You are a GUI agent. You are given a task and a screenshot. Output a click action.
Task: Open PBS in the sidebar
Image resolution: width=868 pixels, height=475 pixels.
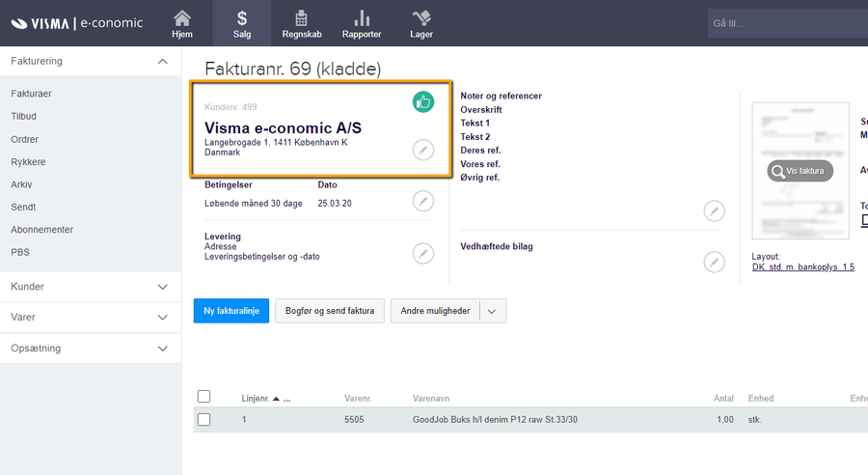coord(20,252)
